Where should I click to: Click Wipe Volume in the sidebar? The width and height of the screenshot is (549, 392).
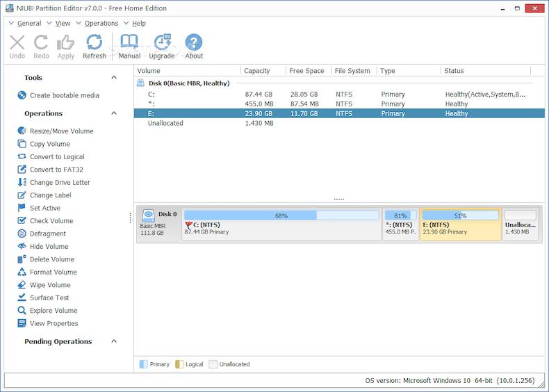click(x=49, y=285)
